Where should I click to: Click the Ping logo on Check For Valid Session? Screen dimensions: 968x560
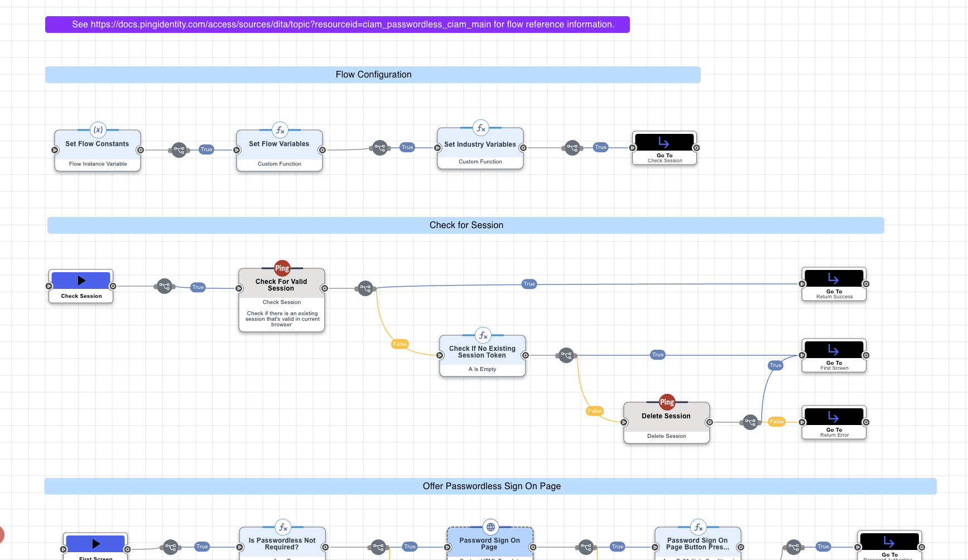tap(282, 268)
